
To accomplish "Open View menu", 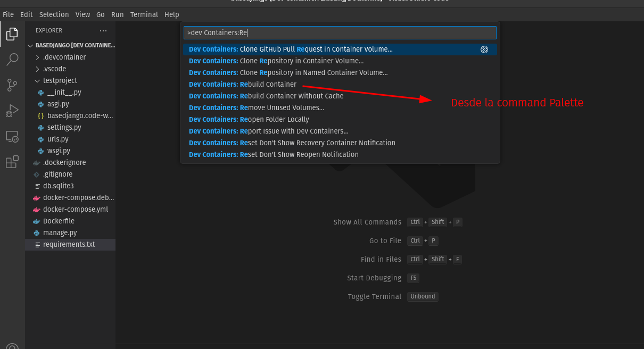I will click(82, 14).
